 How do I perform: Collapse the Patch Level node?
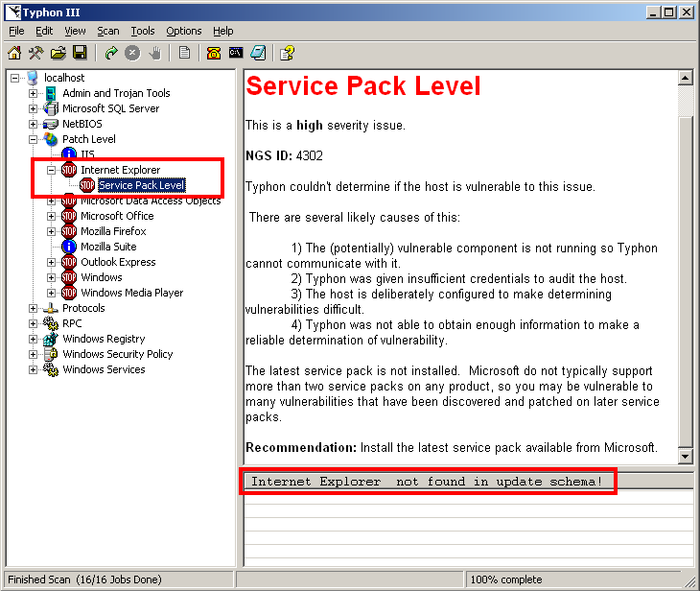point(33,139)
